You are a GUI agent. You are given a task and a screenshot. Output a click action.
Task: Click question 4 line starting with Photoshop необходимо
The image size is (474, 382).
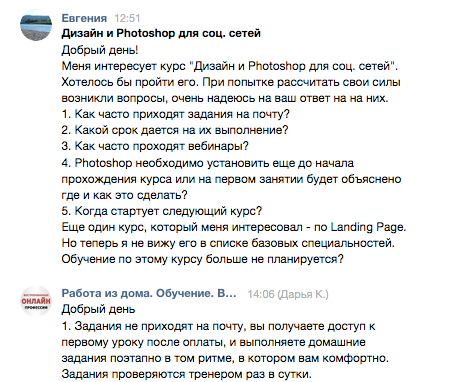tap(208, 163)
